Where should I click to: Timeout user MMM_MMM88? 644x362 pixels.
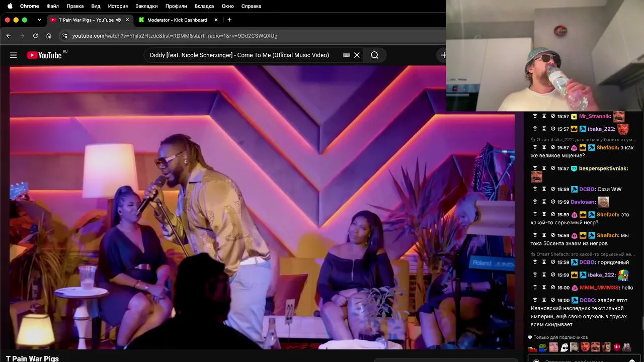pos(544,288)
